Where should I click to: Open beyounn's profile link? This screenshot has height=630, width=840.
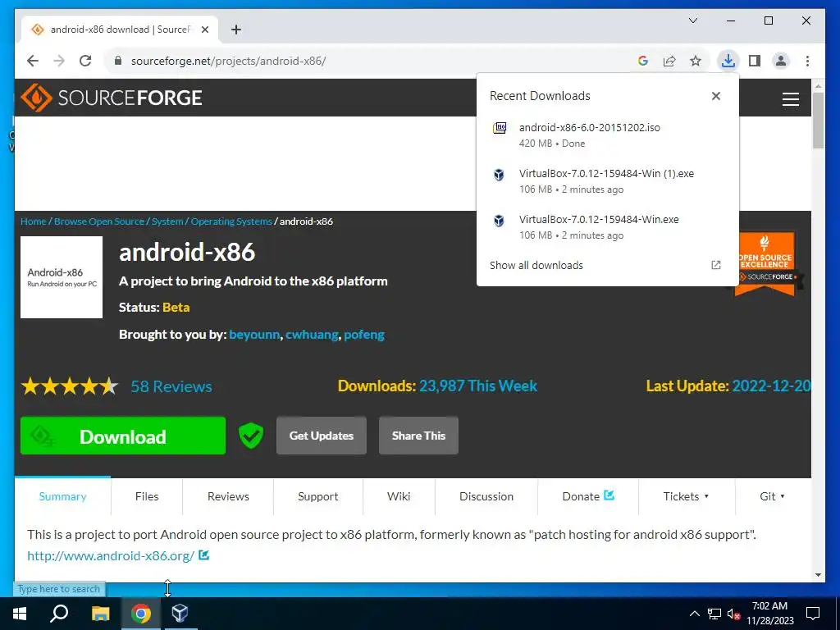pyautogui.click(x=254, y=335)
